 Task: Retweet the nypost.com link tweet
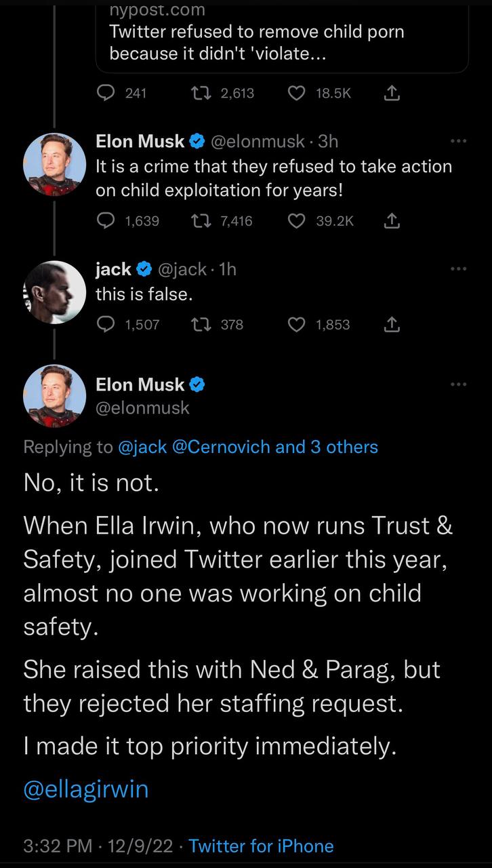coord(197,94)
